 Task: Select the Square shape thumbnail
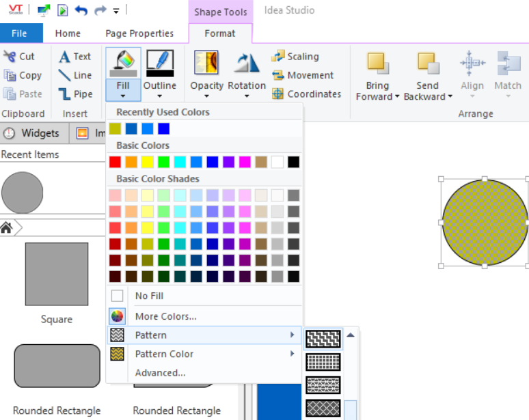56,275
